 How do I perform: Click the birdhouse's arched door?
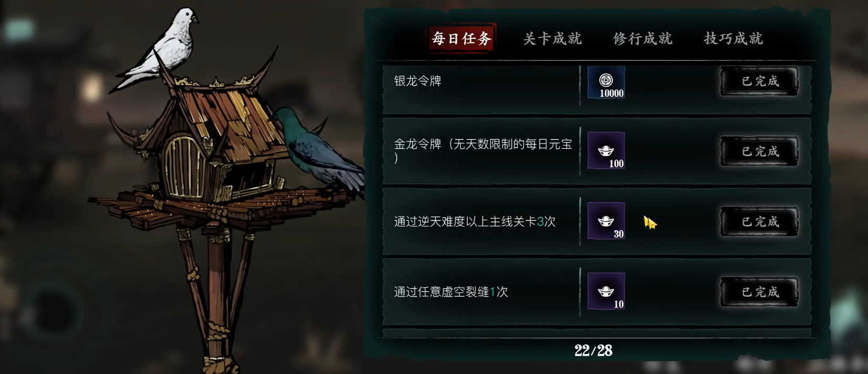183,166
